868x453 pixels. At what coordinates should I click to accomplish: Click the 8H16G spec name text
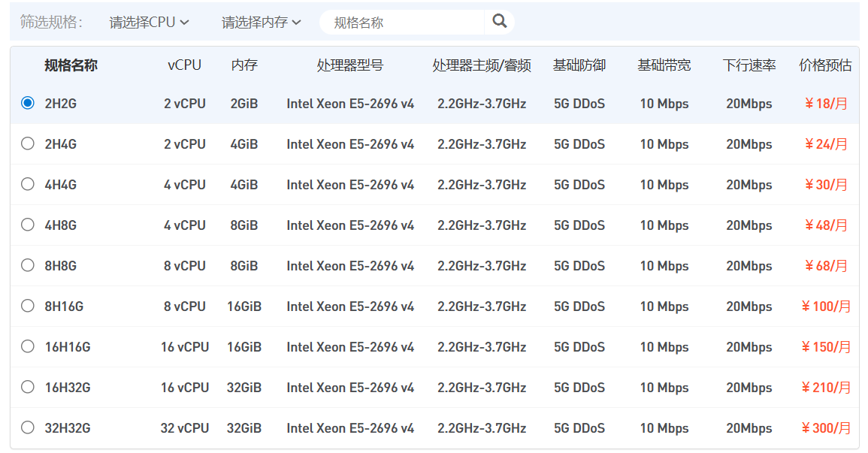click(64, 307)
